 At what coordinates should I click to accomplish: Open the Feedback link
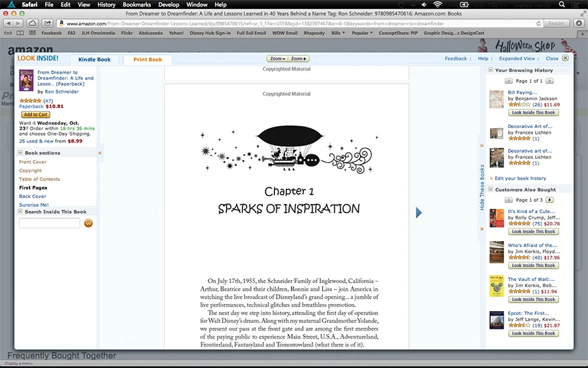pyautogui.click(x=455, y=59)
